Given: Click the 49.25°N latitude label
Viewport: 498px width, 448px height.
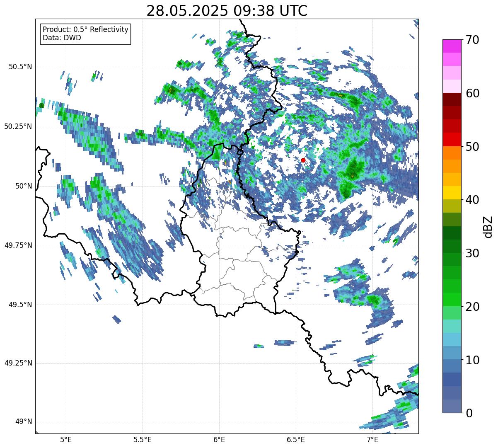Looking at the screenshot, I should tap(18, 363).
